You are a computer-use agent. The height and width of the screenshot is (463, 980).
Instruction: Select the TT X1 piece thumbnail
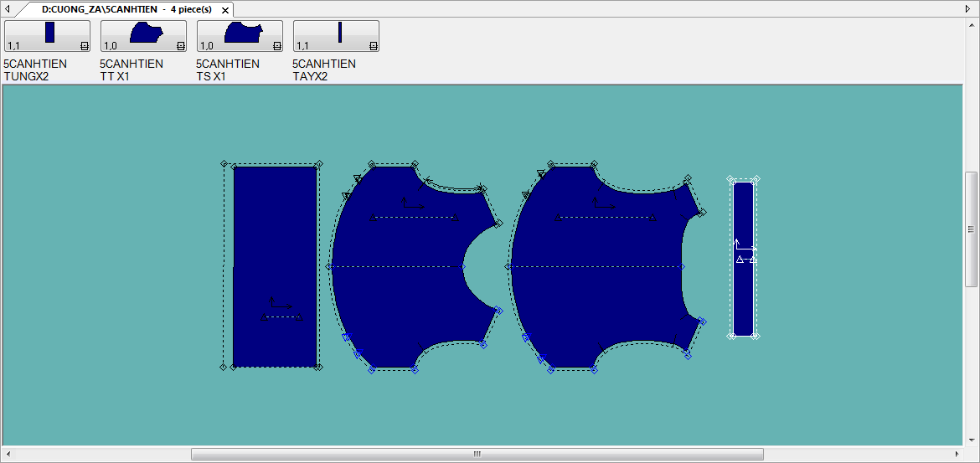(x=143, y=35)
